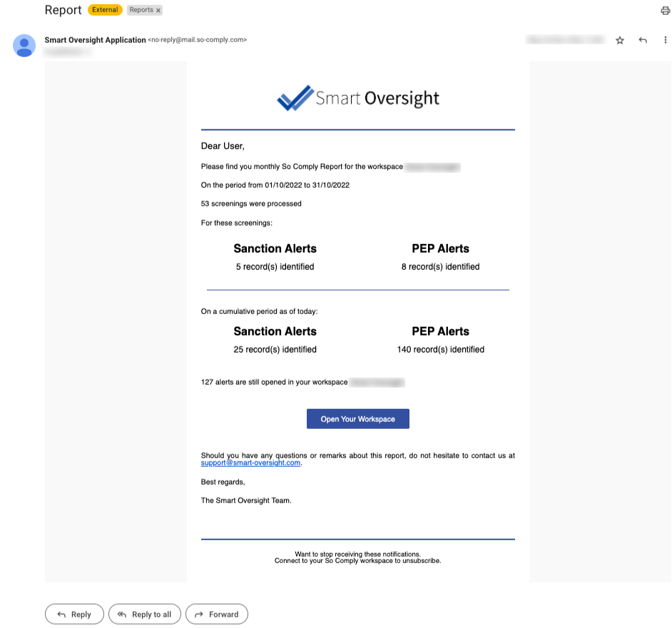Screen dimensions: 672x628
Task: Click the Smart Oversight logo
Action: (x=358, y=98)
